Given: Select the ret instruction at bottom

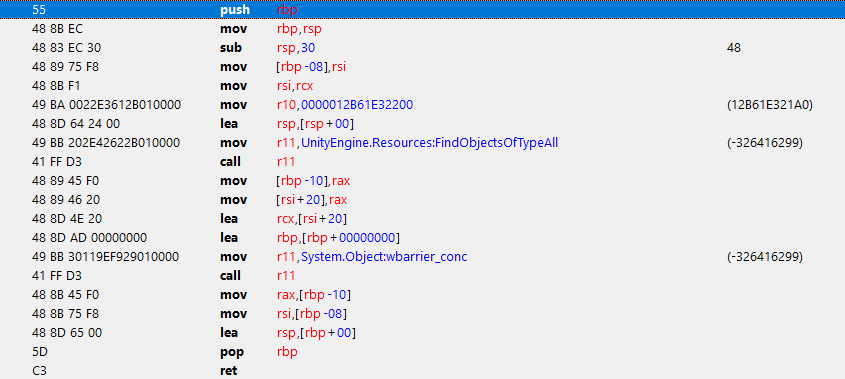Looking at the screenshot, I should [x=422, y=371].
